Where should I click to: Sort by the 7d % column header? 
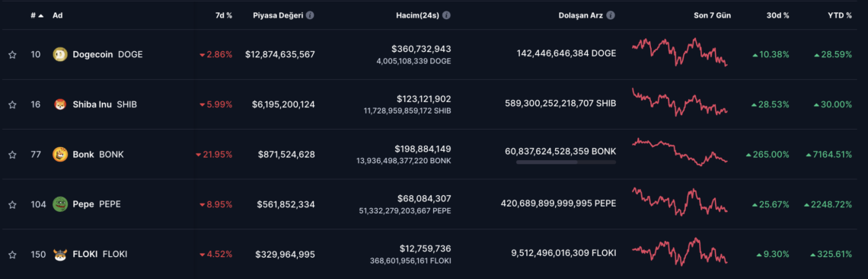[224, 15]
